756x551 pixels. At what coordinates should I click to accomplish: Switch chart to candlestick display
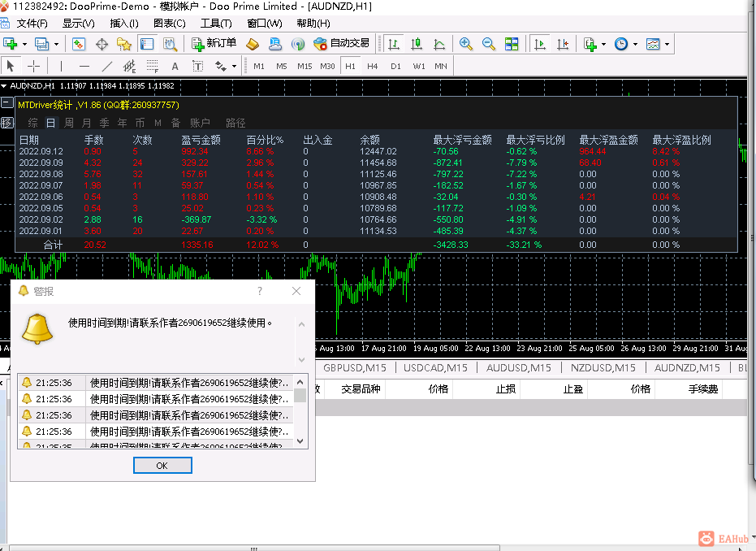click(x=417, y=43)
